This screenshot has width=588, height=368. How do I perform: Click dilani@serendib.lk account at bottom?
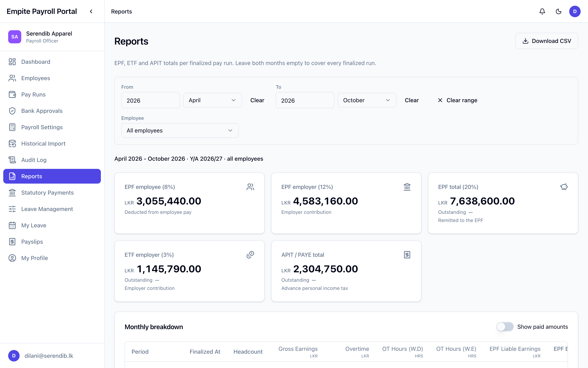(49, 356)
